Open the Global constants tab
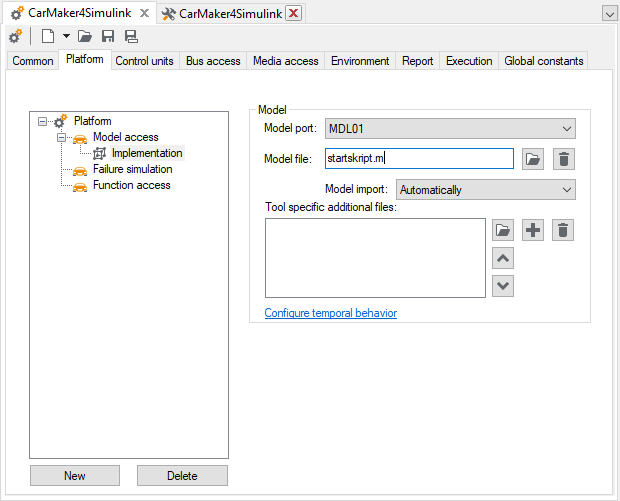This screenshot has width=620, height=501. coord(544,61)
